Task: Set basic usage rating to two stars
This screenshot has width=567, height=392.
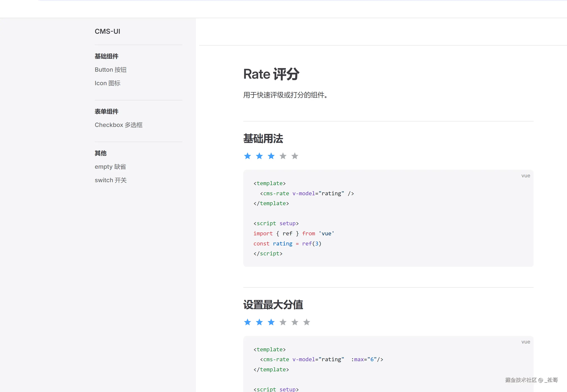Action: [259, 156]
